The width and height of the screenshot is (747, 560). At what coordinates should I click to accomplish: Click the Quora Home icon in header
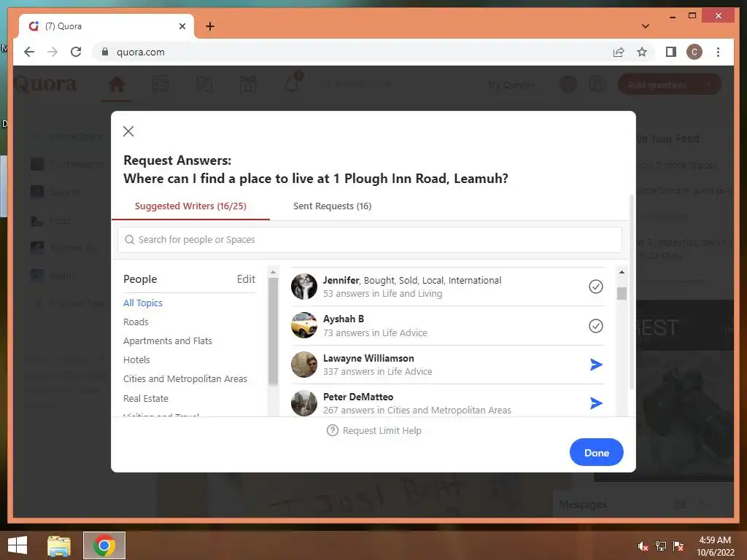pyautogui.click(x=116, y=85)
